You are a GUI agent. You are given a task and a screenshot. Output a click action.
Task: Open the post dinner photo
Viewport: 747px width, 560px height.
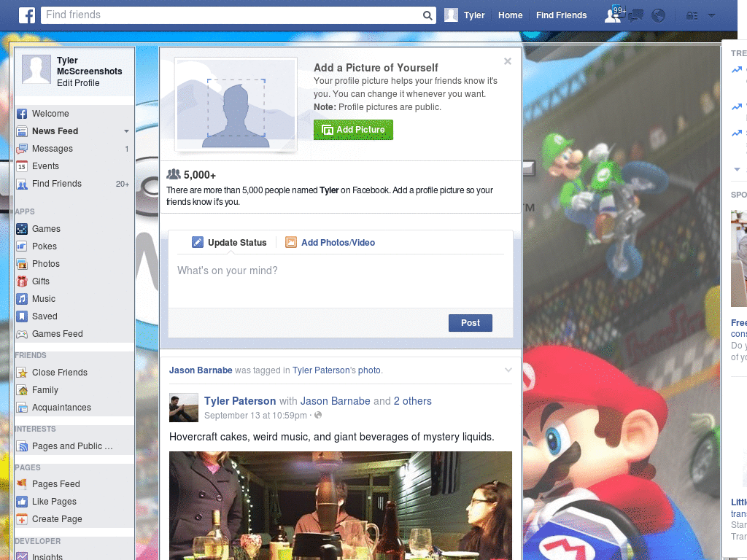click(341, 506)
